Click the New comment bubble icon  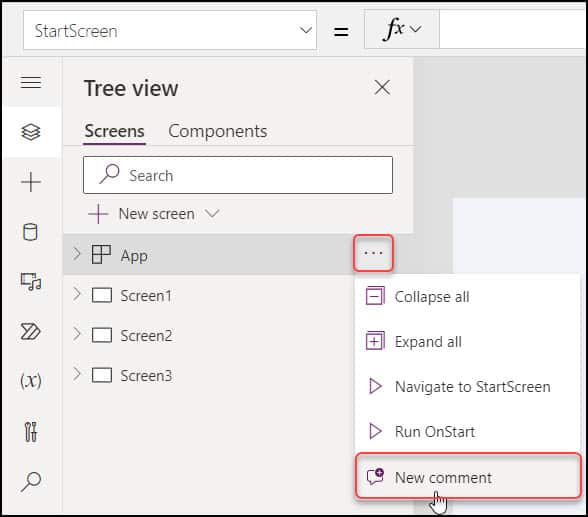coord(375,477)
